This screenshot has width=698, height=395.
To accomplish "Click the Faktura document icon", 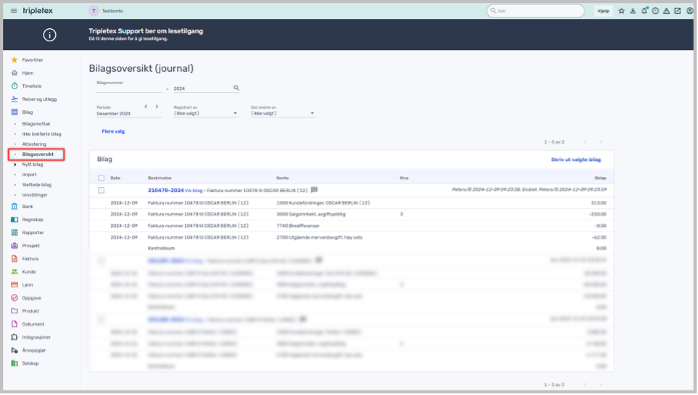I will (x=14, y=259).
